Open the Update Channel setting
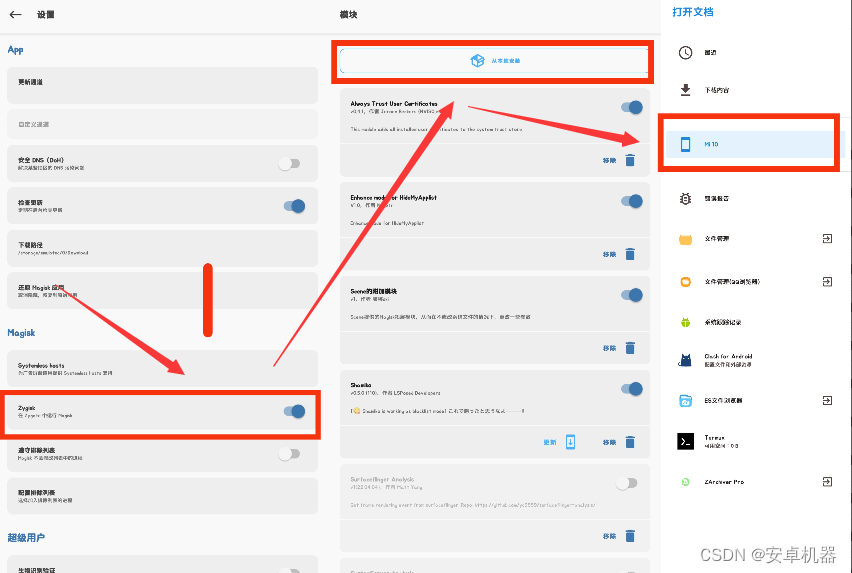 (x=162, y=85)
